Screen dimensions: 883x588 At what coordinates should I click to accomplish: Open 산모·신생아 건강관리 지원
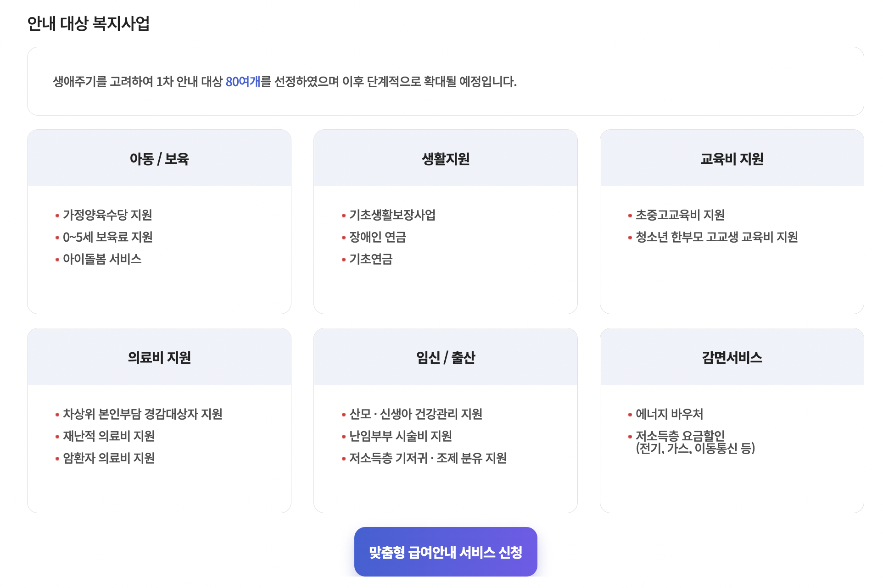(415, 413)
